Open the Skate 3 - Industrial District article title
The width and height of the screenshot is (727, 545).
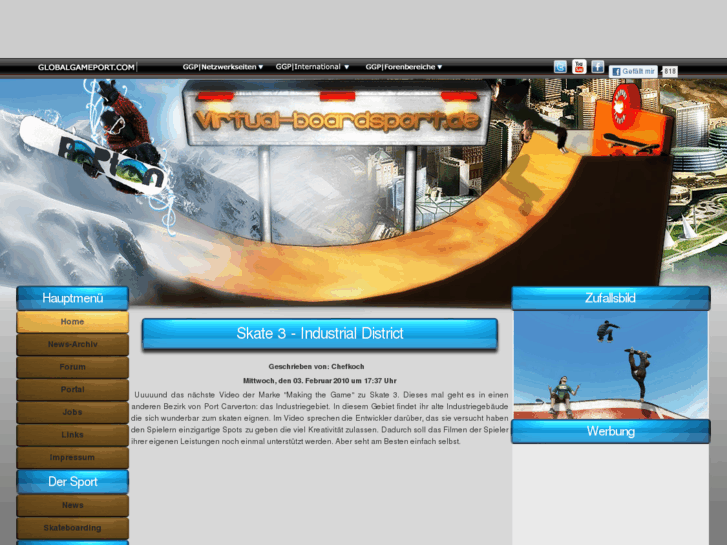pos(320,333)
